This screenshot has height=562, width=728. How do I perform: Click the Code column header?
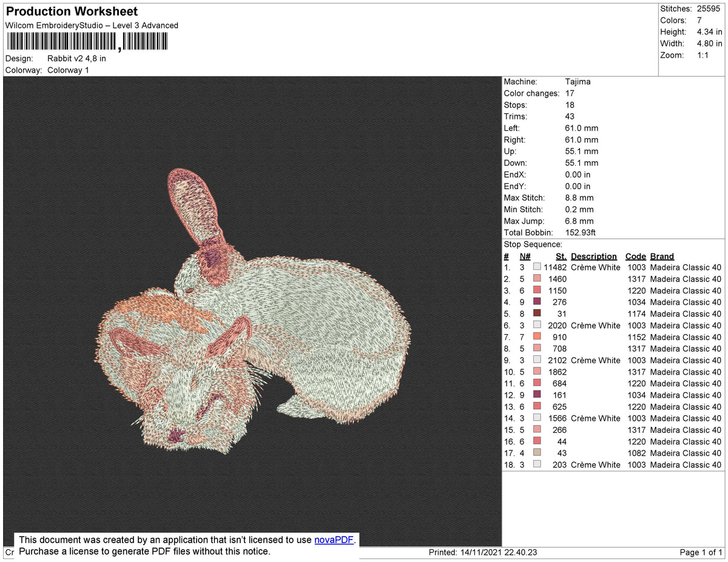[x=636, y=256]
